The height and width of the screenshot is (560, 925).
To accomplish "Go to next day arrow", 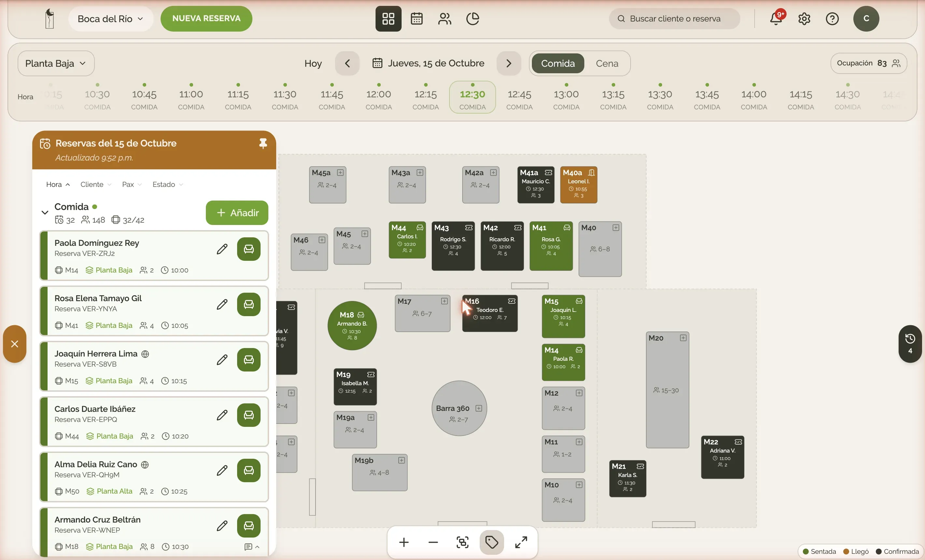I will pos(509,63).
